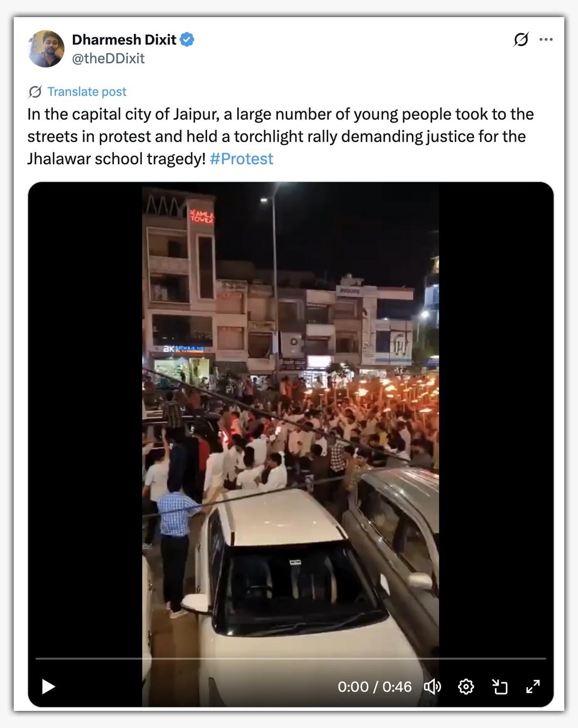Open video settings gear
Screen dimensions: 578x728
pos(466,686)
